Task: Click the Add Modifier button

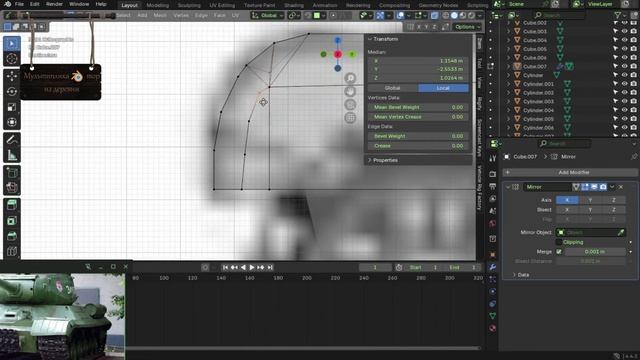Action: pos(570,172)
